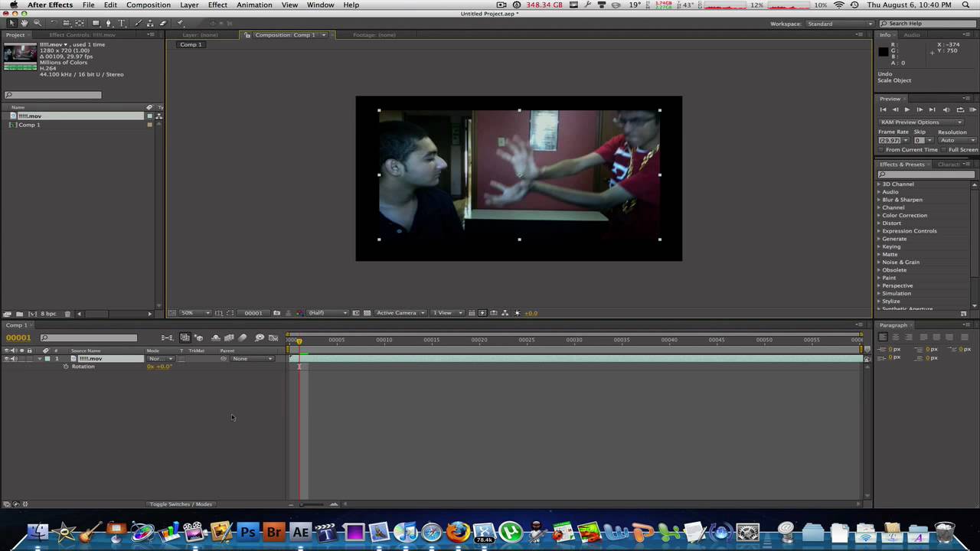Open Parent None dropdown

(x=253, y=358)
